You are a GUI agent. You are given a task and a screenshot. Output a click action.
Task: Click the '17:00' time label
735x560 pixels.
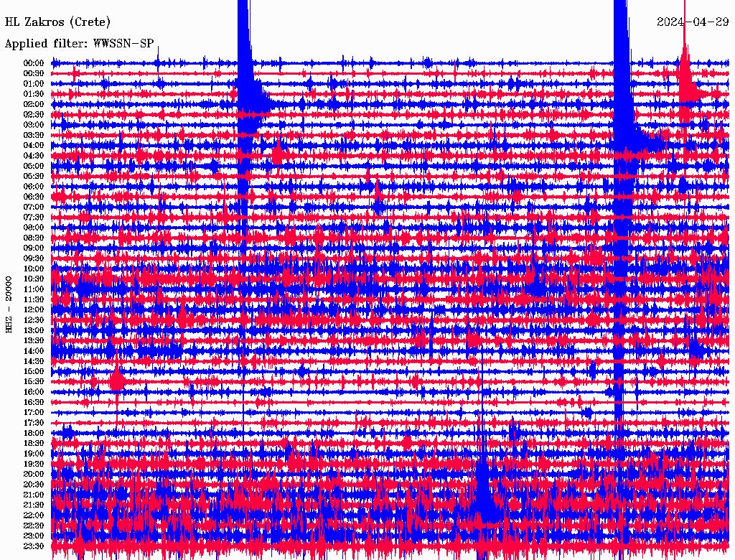click(x=34, y=412)
